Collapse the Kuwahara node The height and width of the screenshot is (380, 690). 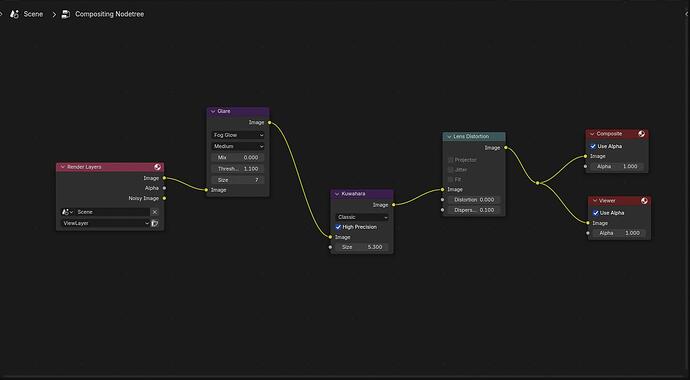pos(337,194)
